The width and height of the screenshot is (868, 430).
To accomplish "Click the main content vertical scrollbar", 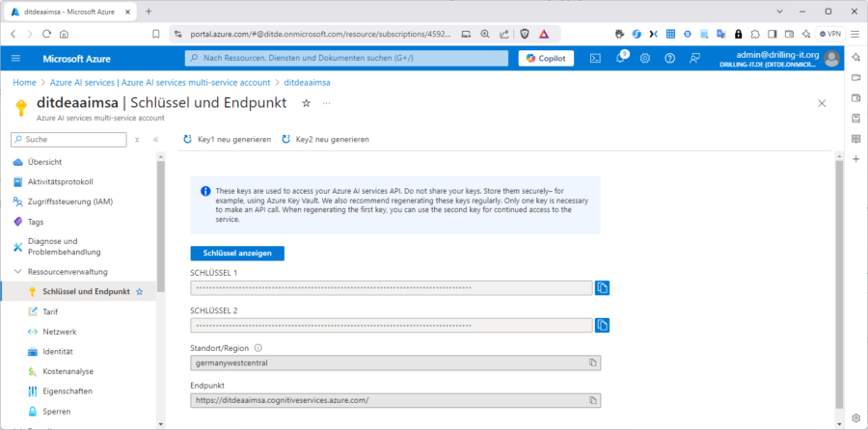I will pyautogui.click(x=839, y=284).
